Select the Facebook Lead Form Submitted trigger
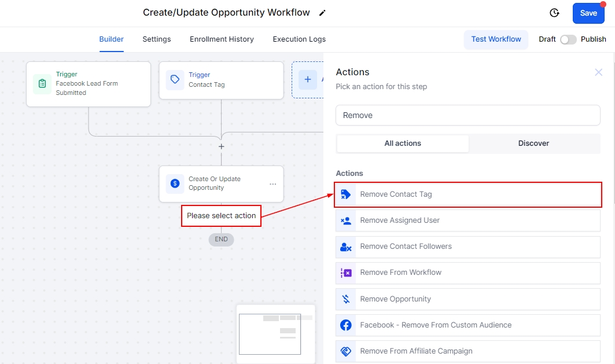Viewport: 615px width, 364px height. tap(89, 84)
